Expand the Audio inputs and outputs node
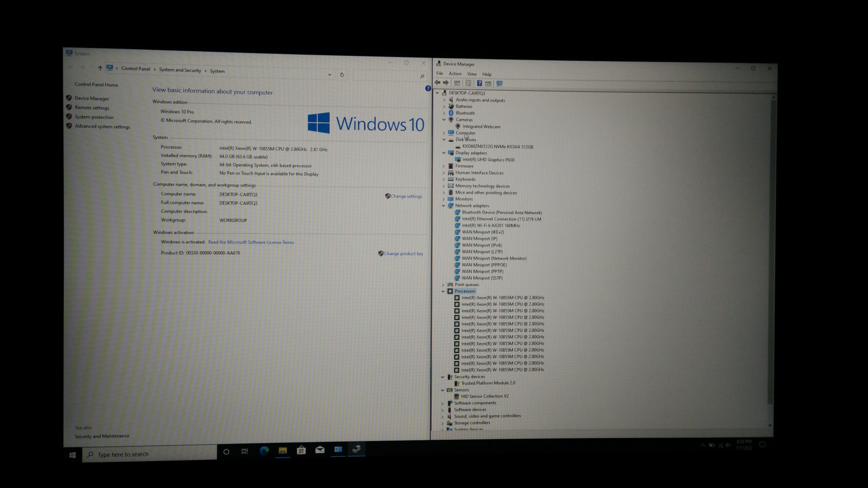868x488 pixels. [x=444, y=100]
